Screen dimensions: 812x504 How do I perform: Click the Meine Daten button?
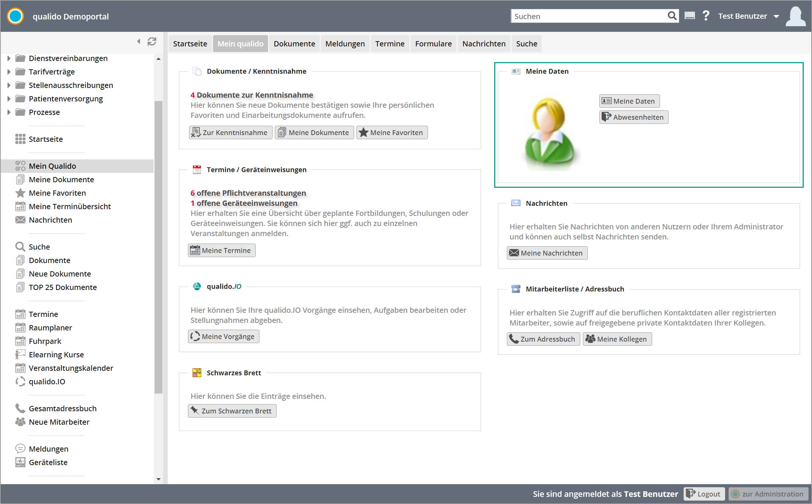click(629, 101)
